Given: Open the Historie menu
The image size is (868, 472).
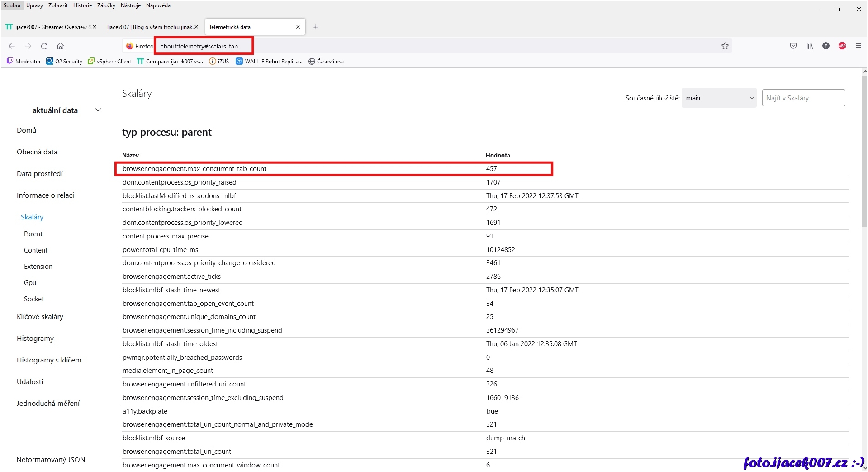Looking at the screenshot, I should [82, 5].
